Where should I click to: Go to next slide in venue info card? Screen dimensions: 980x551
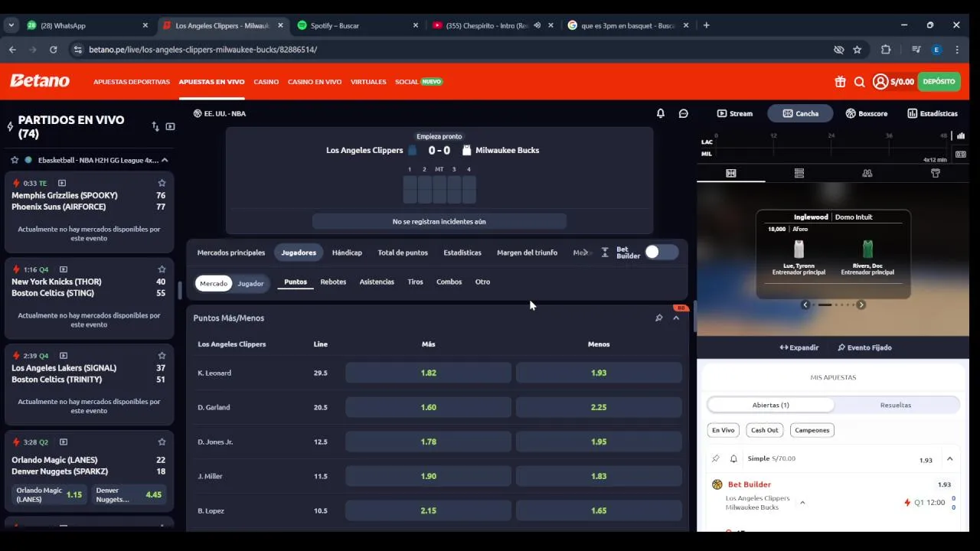click(x=861, y=305)
